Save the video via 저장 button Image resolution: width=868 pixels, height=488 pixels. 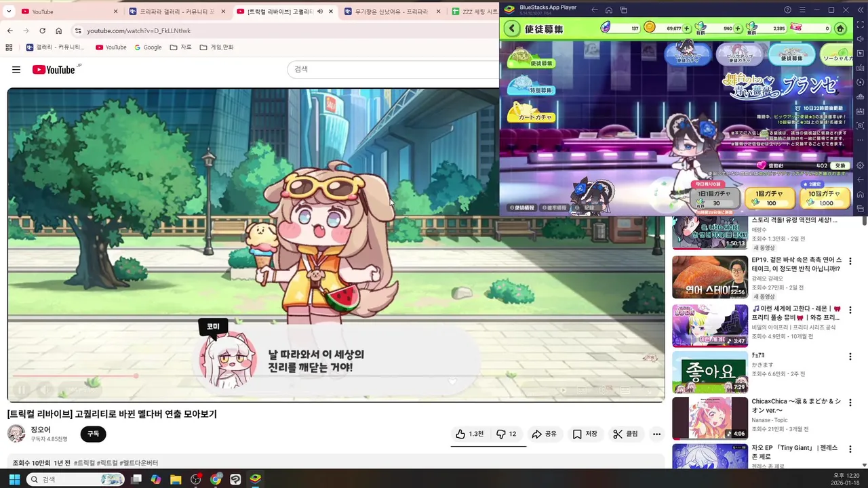(x=585, y=434)
